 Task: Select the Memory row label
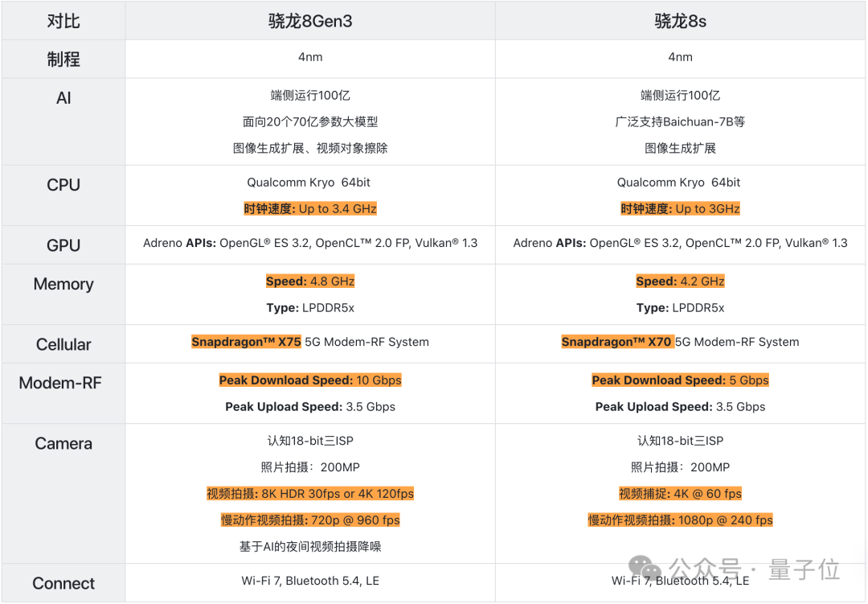coord(63,284)
